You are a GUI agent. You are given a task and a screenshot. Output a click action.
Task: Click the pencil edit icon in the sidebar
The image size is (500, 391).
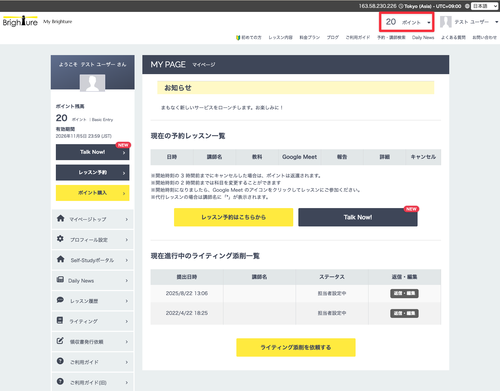tap(60, 341)
